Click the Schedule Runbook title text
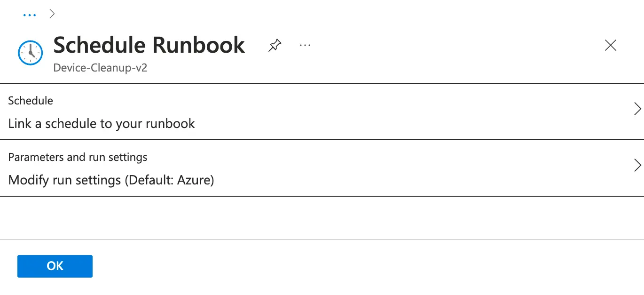This screenshot has width=644, height=295. click(149, 45)
